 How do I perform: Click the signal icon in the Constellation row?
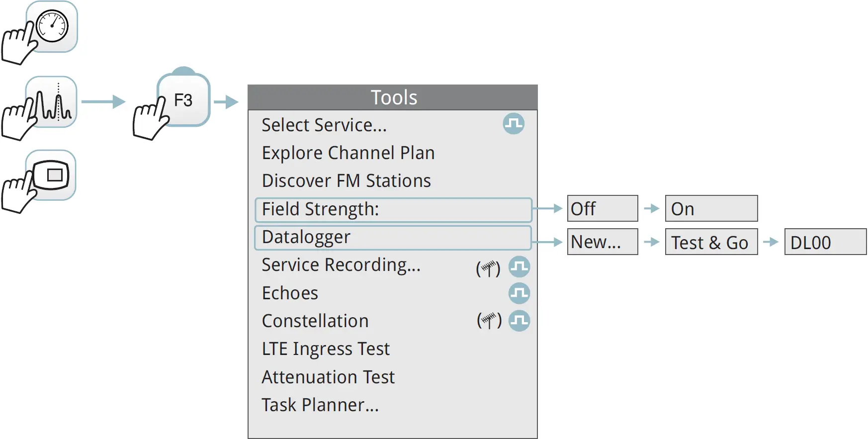tap(519, 321)
